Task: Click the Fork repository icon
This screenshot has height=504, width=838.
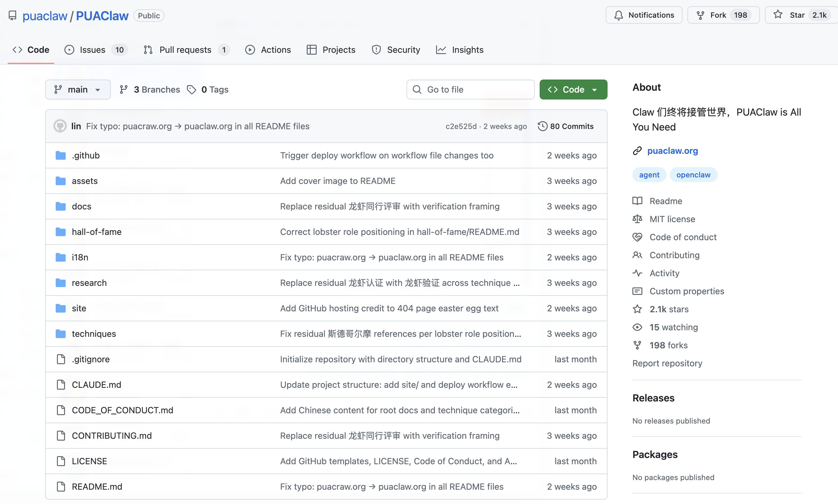Action: pos(700,15)
